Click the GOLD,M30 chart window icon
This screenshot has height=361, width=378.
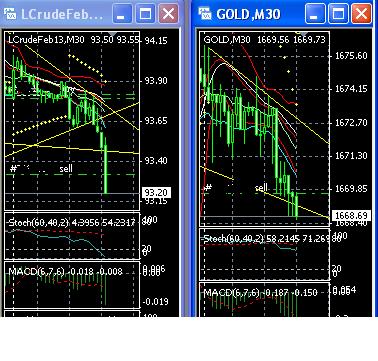click(x=206, y=14)
